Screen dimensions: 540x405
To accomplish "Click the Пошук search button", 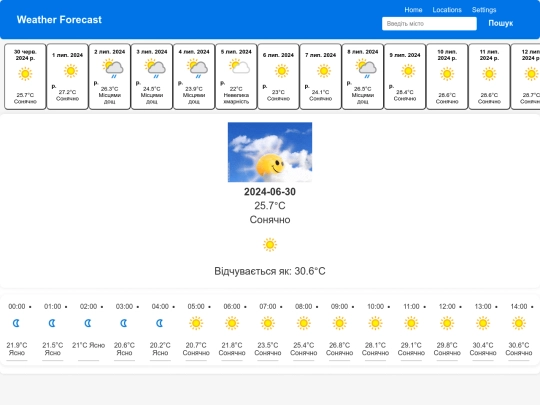I will [x=500, y=23].
